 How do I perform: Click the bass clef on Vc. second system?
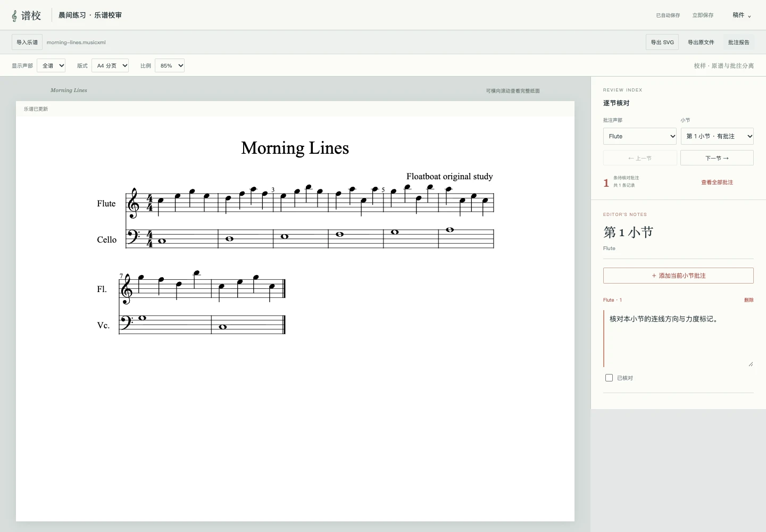pyautogui.click(x=127, y=322)
